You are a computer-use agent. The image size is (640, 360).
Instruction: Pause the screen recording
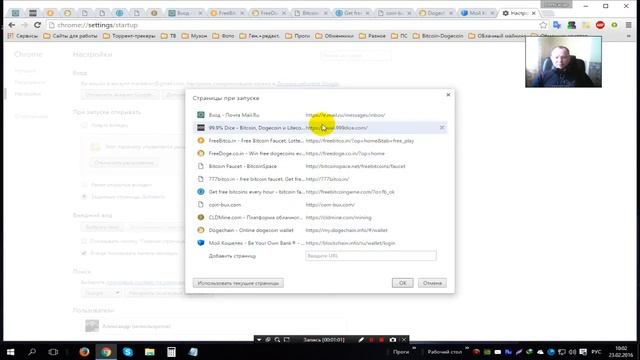point(371,340)
